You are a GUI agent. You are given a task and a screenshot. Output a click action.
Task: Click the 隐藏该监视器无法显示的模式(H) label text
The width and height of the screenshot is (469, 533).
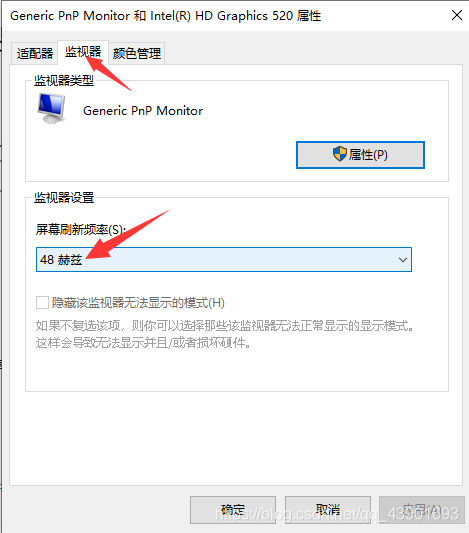[138, 303]
